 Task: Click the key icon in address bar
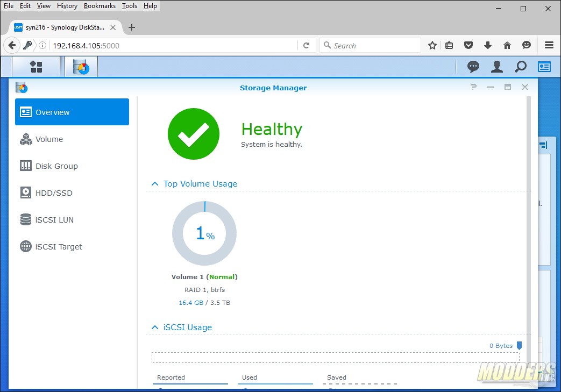pyautogui.click(x=27, y=45)
